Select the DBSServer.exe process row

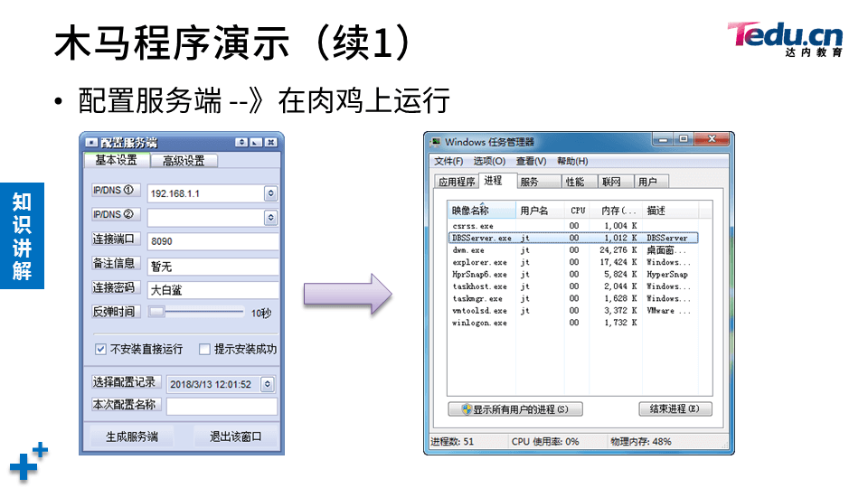573,238
